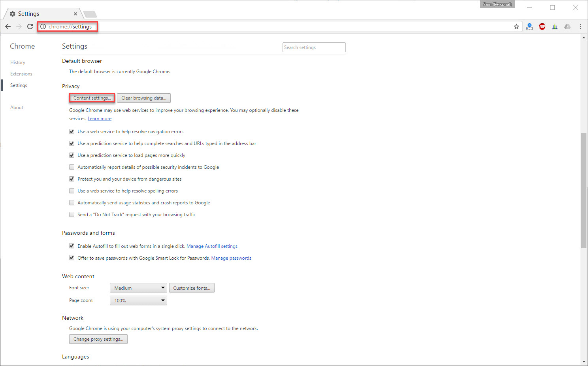The height and width of the screenshot is (366, 588).
Task: Click the Passwords and forms heading
Action: (x=89, y=233)
